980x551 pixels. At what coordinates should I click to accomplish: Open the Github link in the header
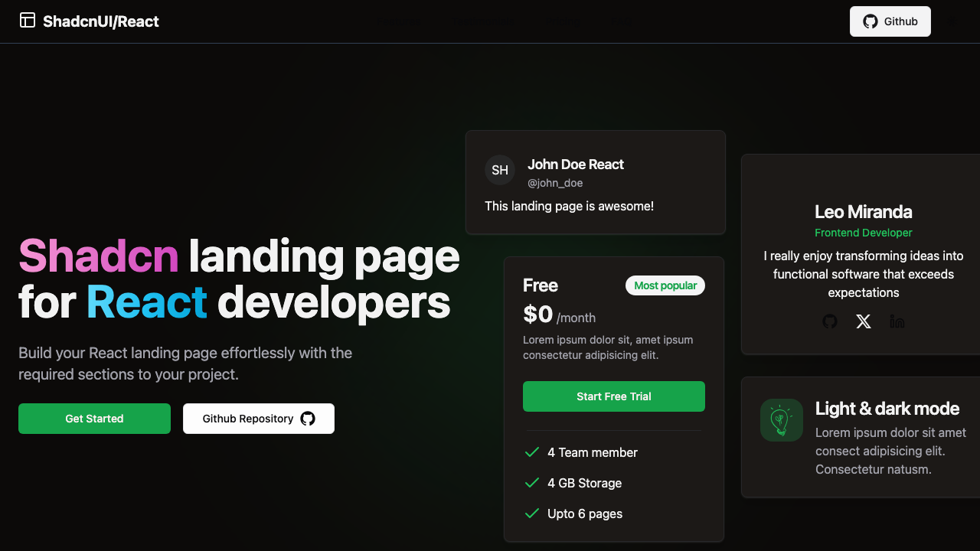(890, 21)
